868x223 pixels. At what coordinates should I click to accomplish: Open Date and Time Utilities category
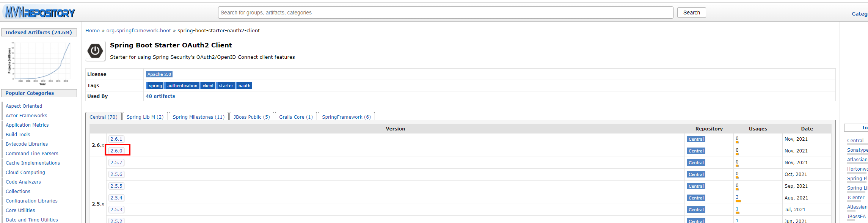32,220
